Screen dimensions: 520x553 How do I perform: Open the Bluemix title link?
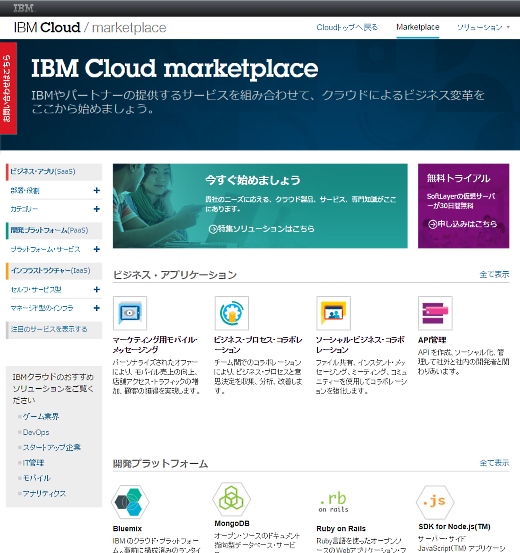[x=127, y=529]
